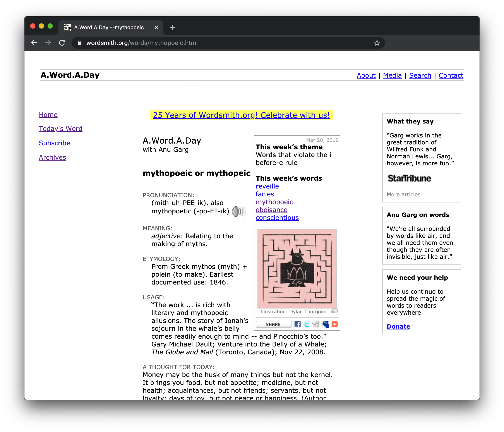
Task: Open the 25 Years of Wordsmith.org banner
Action: pyautogui.click(x=241, y=115)
